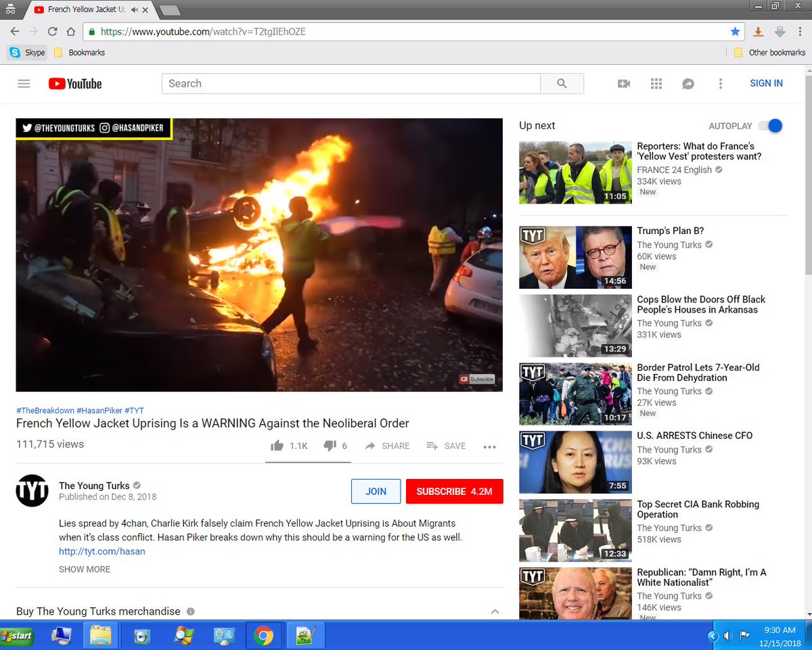Open the France 24 Yellow Vest thumbnail

(x=576, y=173)
